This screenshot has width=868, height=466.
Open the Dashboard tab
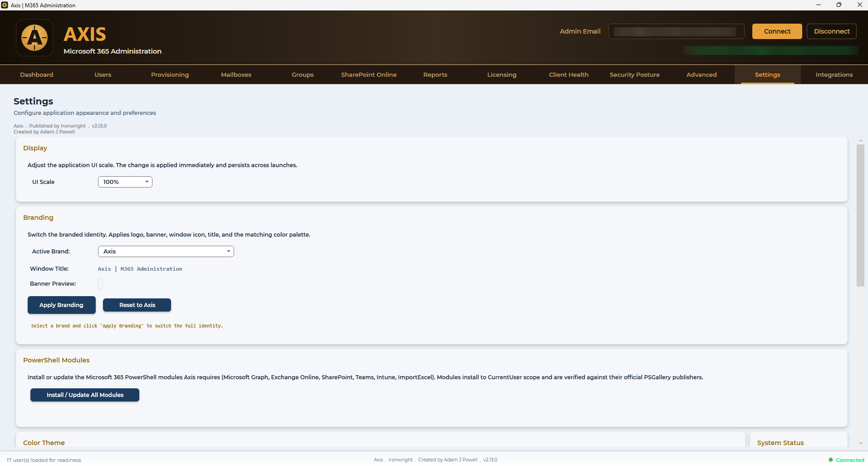point(37,75)
